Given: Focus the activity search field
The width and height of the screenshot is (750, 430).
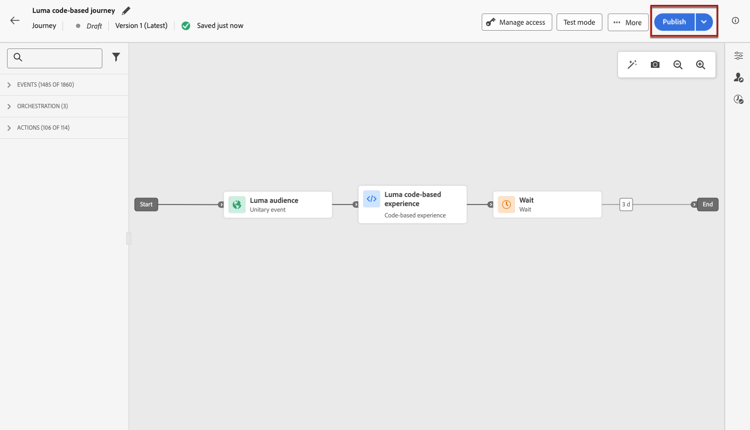Looking at the screenshot, I should (x=55, y=58).
